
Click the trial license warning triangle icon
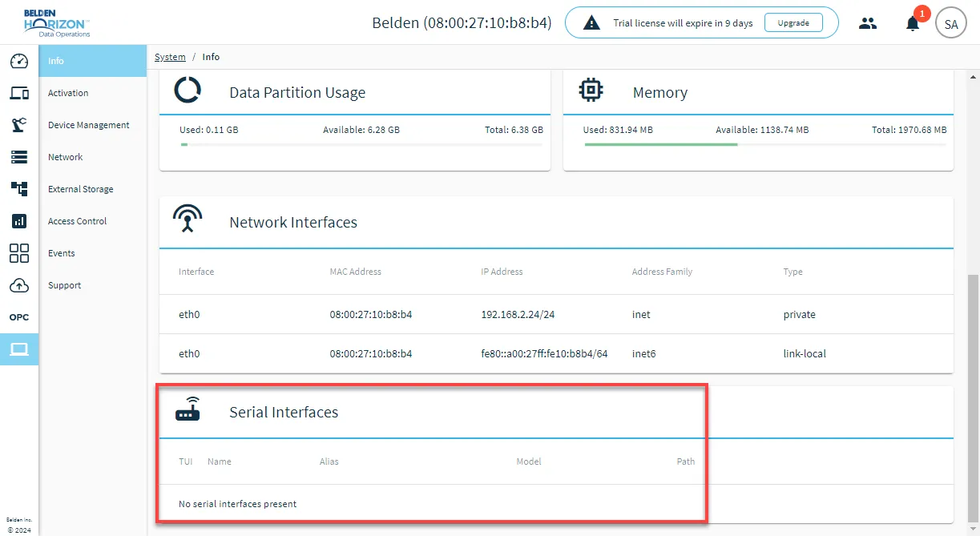tap(591, 23)
